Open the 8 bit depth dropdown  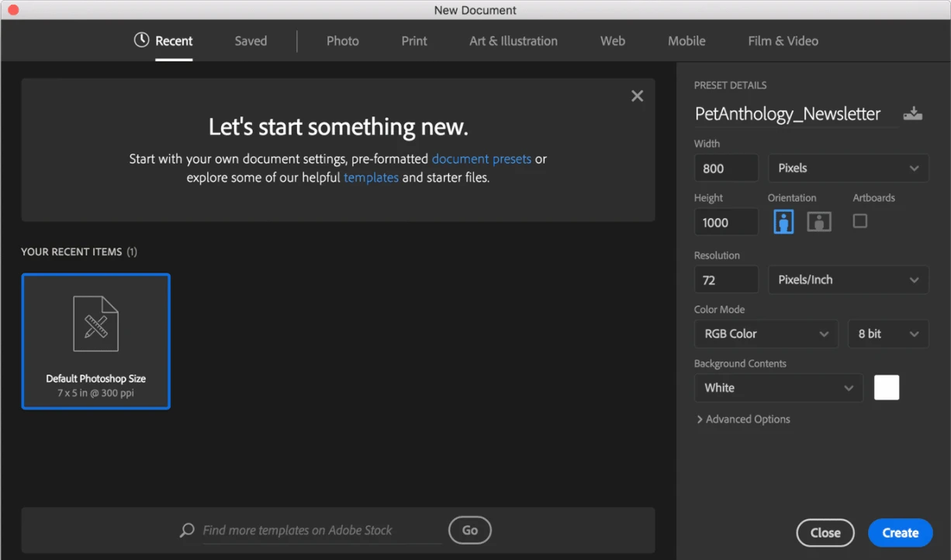tap(887, 334)
